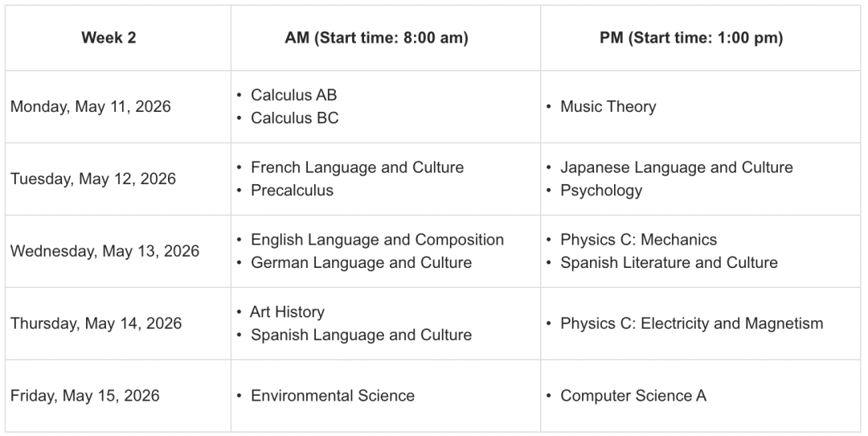Click the Week 2 column header
Viewport: 868px width, 436px height.
point(108,38)
